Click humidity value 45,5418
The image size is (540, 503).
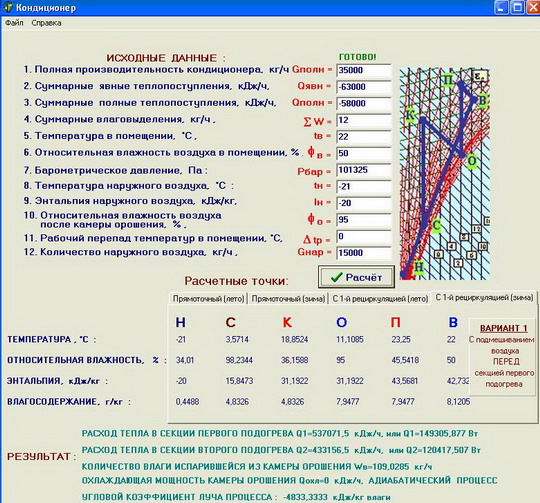(x=405, y=360)
